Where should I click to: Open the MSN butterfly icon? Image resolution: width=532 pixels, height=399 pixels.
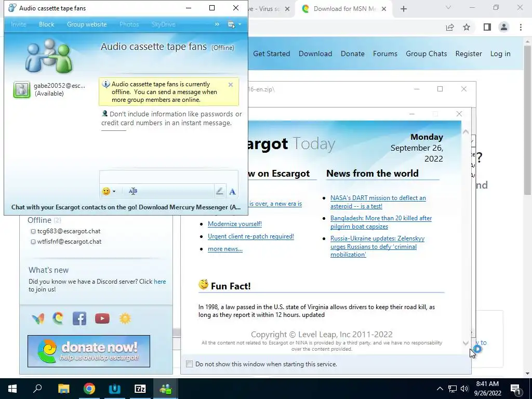(x=38, y=318)
